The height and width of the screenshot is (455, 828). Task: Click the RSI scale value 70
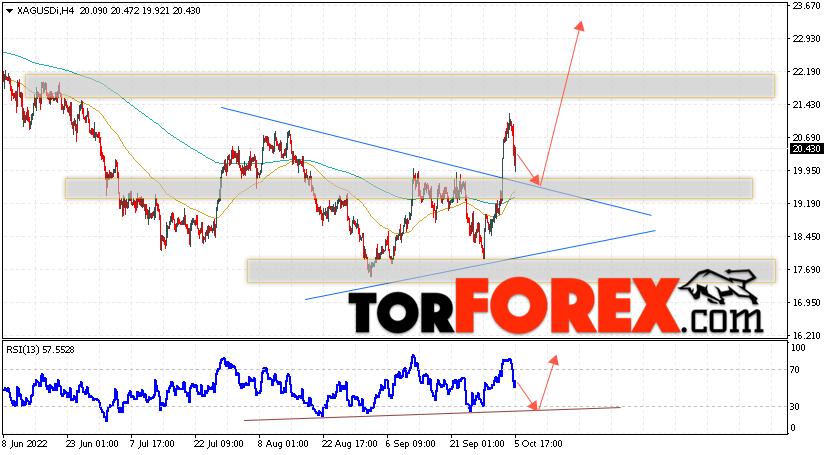(x=795, y=370)
